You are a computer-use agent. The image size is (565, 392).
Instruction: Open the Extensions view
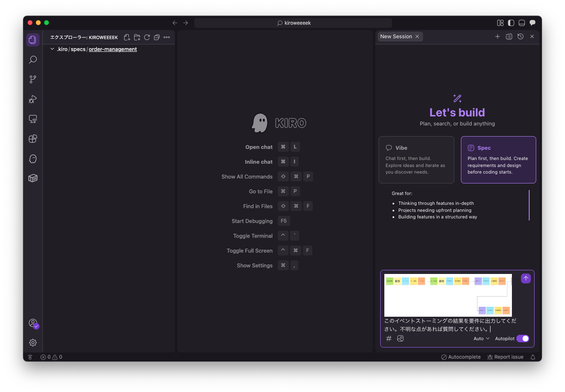[x=33, y=139]
